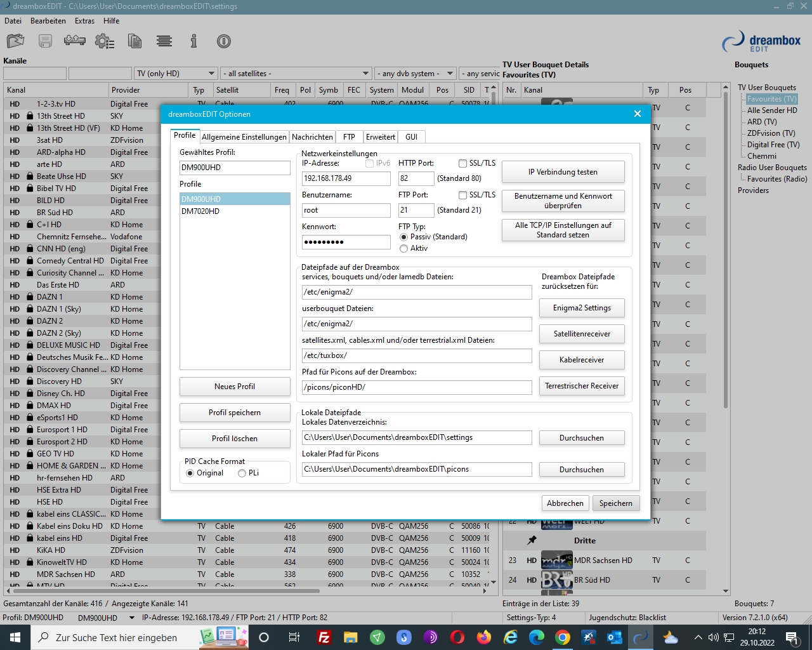This screenshot has width=812, height=650.
Task: Click the MDR Sachsen HD channel logo
Action: tap(556, 560)
